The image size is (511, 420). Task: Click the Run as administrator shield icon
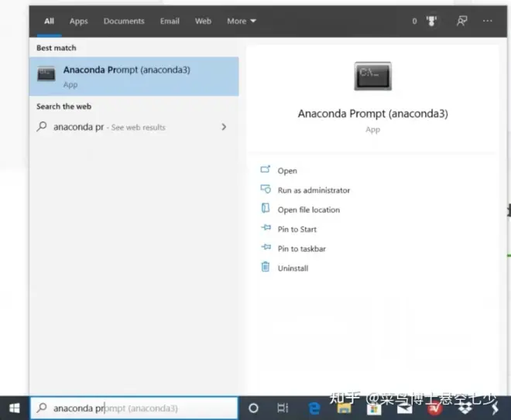pyautogui.click(x=266, y=189)
